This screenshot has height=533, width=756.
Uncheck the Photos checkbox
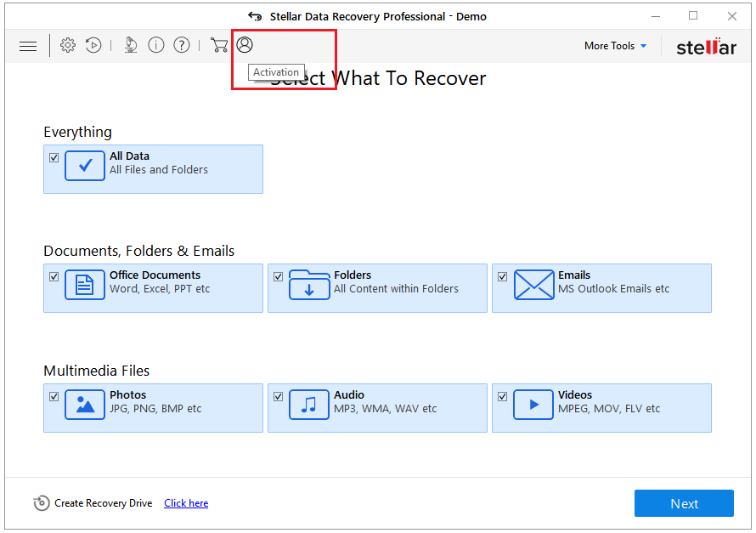(54, 396)
